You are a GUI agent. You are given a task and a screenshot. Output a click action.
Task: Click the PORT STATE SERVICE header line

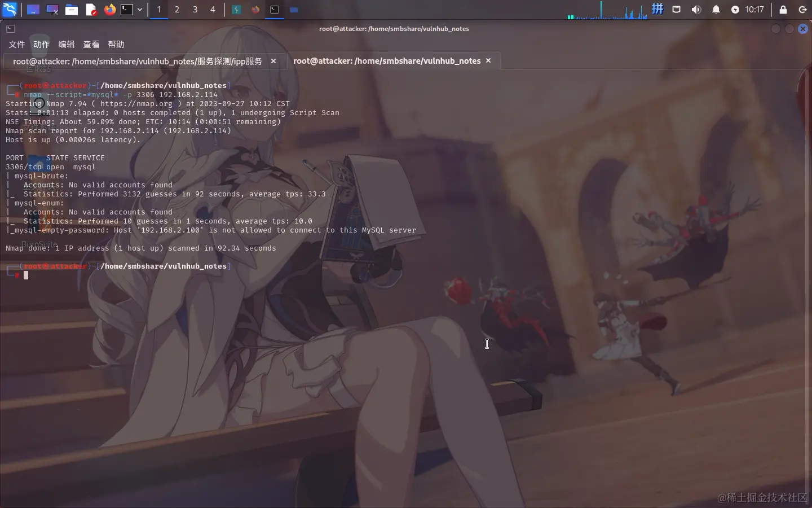coord(55,158)
